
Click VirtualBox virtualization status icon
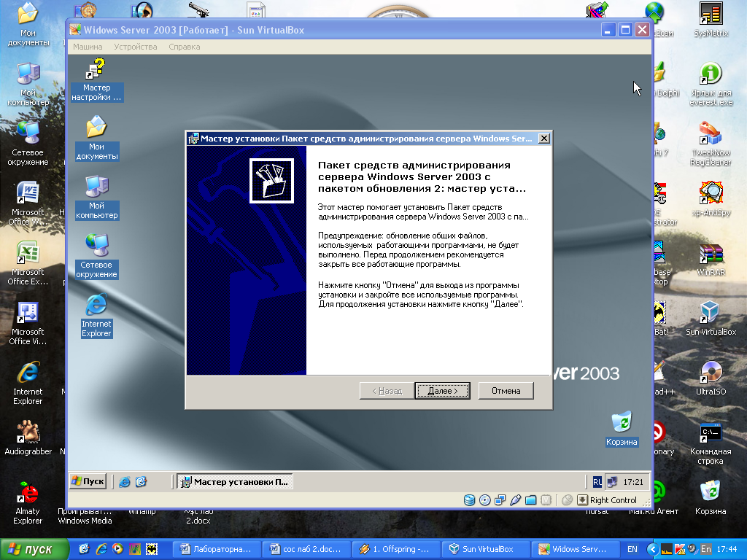click(546, 500)
